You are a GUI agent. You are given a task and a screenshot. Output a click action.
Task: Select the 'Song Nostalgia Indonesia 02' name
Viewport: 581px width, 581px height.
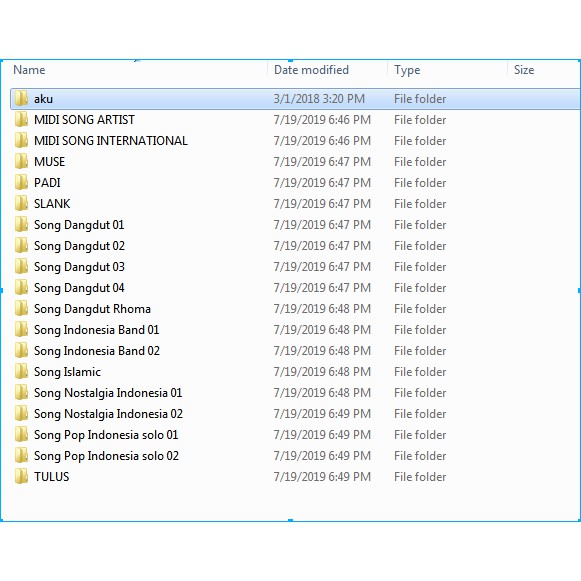coord(108,414)
